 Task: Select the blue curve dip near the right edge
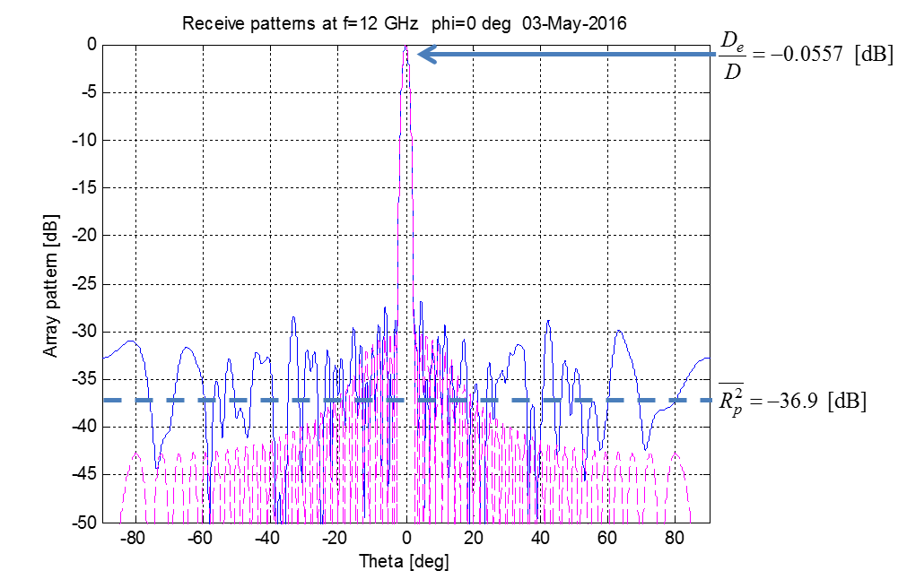(x=645, y=447)
